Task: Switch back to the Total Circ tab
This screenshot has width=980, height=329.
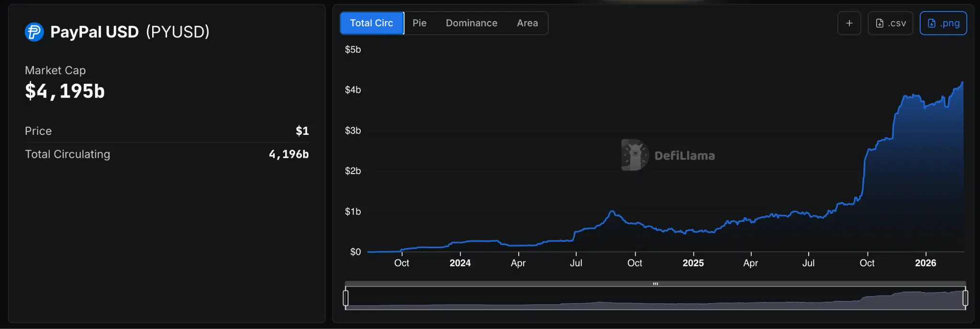Action: tap(372, 22)
